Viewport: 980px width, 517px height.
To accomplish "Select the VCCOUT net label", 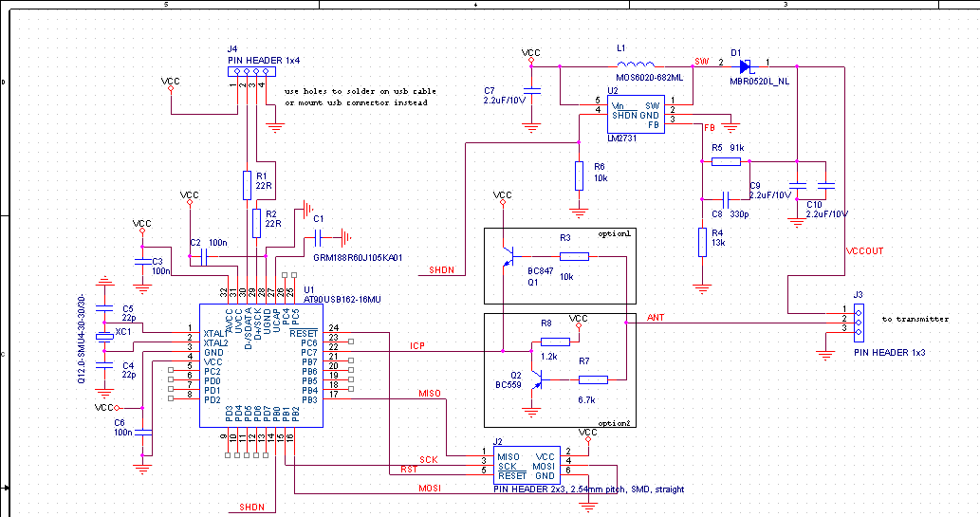I will [862, 251].
